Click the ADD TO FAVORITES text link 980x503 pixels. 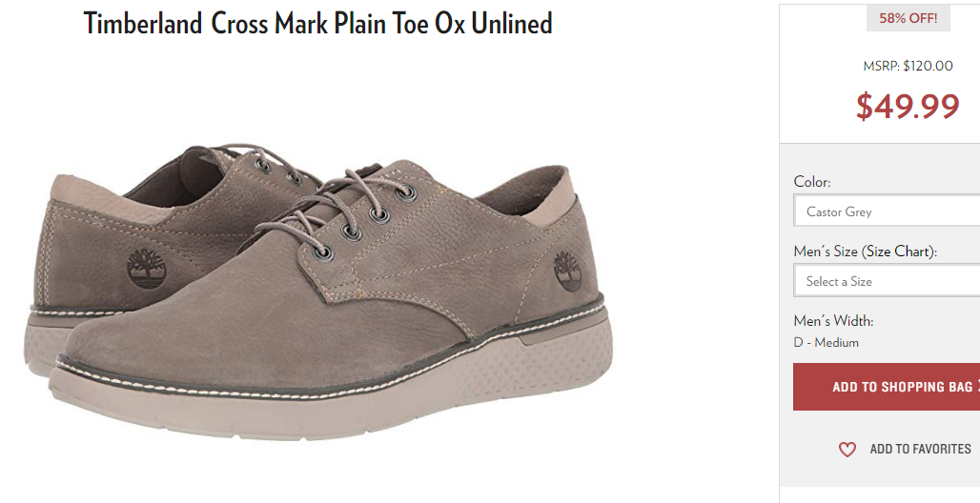click(x=920, y=449)
